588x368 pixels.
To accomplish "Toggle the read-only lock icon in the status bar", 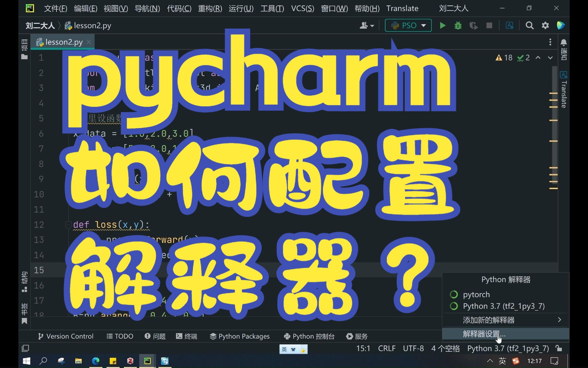I will (x=558, y=348).
